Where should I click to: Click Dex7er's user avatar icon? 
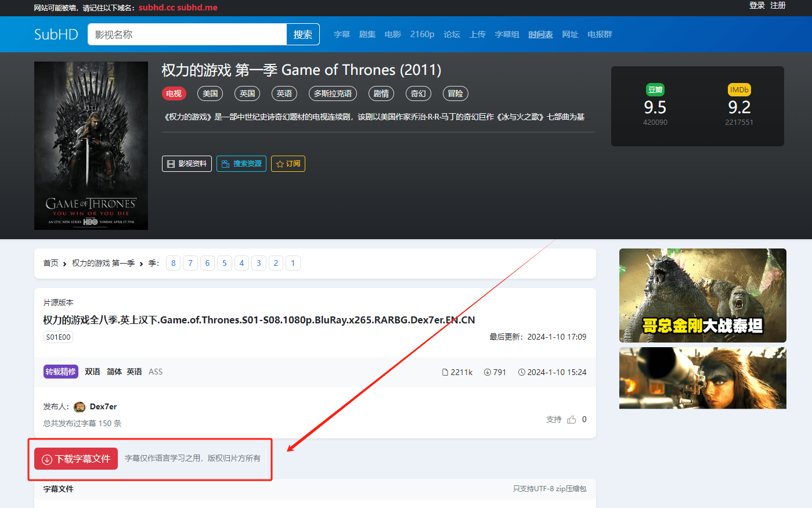click(x=80, y=407)
